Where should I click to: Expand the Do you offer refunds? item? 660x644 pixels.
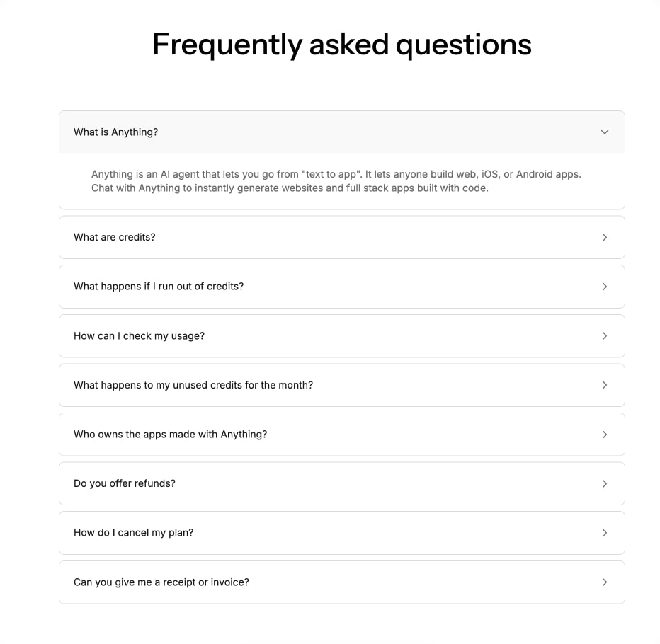click(x=342, y=483)
